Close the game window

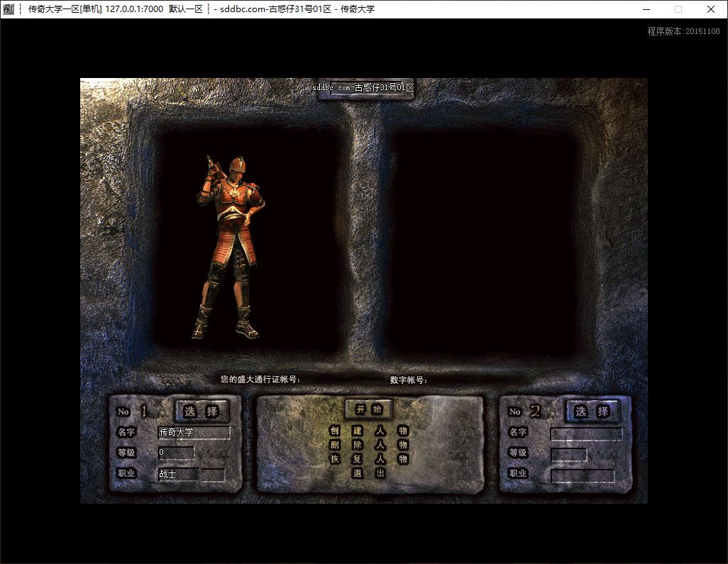(711, 9)
